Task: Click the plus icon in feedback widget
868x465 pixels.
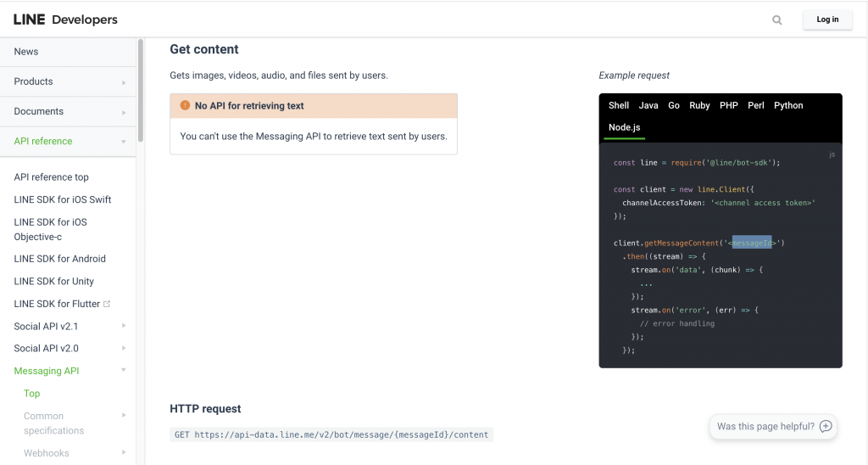Action: point(826,426)
